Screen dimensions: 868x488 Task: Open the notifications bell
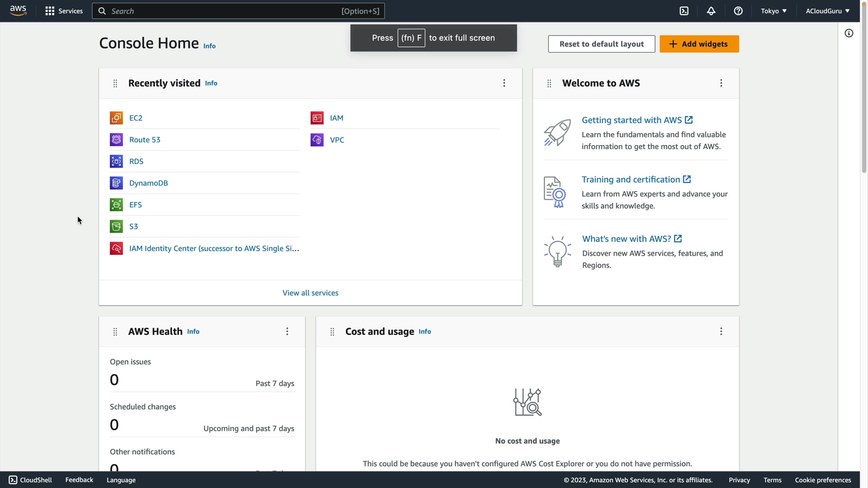(711, 11)
